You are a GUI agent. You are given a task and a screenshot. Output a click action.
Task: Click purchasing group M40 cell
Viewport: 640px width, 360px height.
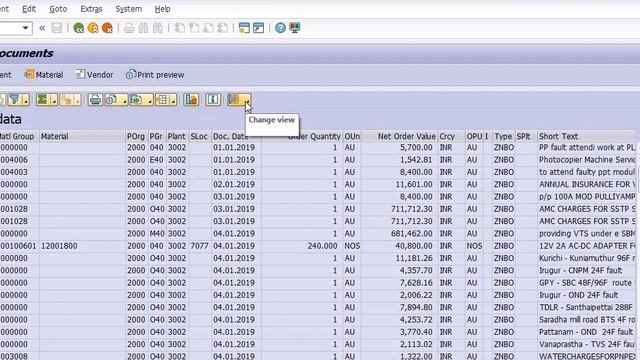tap(156, 233)
